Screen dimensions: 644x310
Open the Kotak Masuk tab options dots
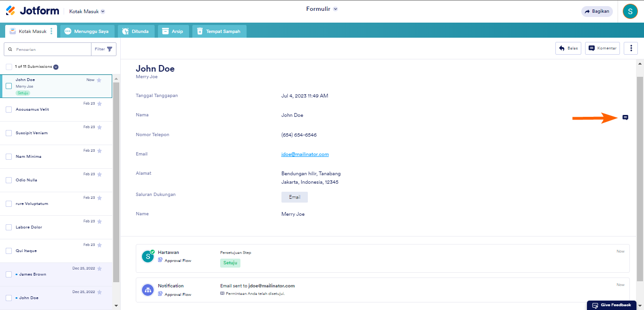tap(51, 31)
